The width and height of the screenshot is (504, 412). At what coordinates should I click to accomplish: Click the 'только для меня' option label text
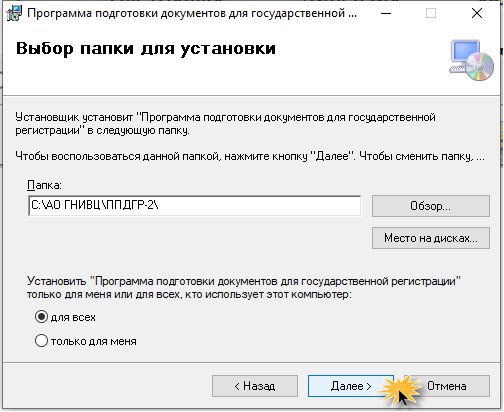point(94,341)
